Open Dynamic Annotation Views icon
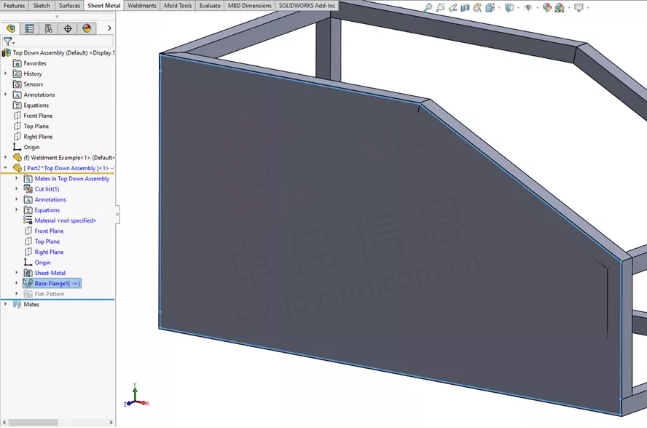Image resolution: width=647 pixels, height=428 pixels. [x=477, y=7]
